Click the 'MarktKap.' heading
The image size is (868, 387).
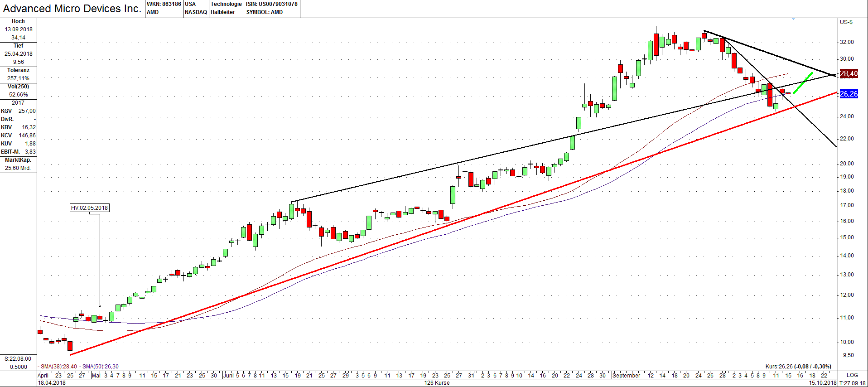tap(18, 160)
